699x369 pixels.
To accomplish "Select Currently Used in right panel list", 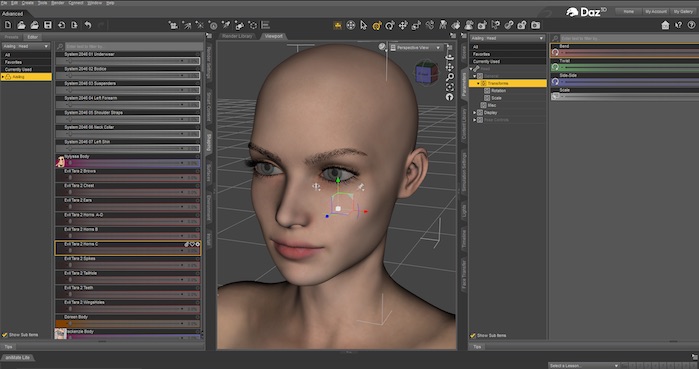I will coord(508,62).
